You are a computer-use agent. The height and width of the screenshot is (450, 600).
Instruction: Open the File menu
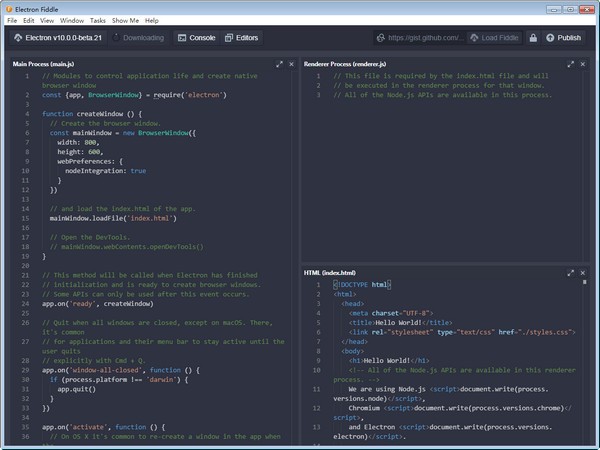pyautogui.click(x=13, y=20)
